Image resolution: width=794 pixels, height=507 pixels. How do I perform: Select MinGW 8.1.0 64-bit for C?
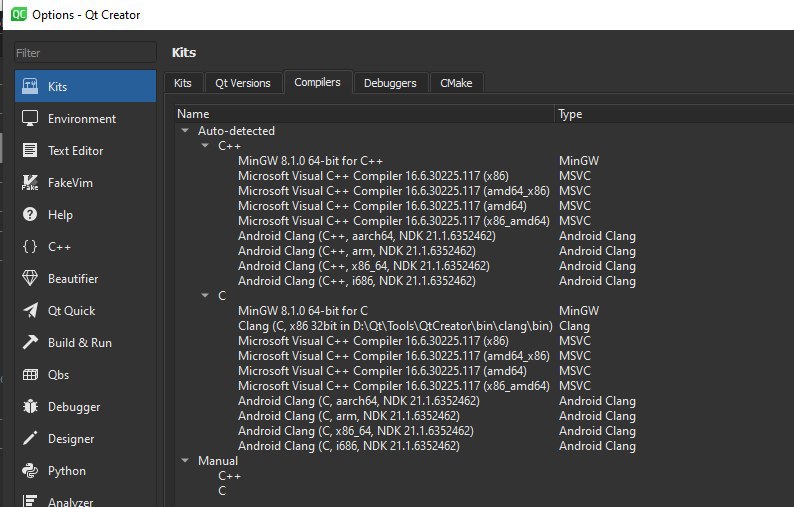(x=303, y=311)
